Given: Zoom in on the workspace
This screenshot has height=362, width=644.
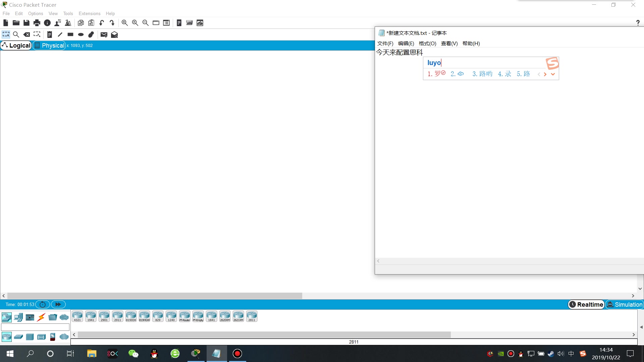Looking at the screenshot, I should [x=125, y=23].
